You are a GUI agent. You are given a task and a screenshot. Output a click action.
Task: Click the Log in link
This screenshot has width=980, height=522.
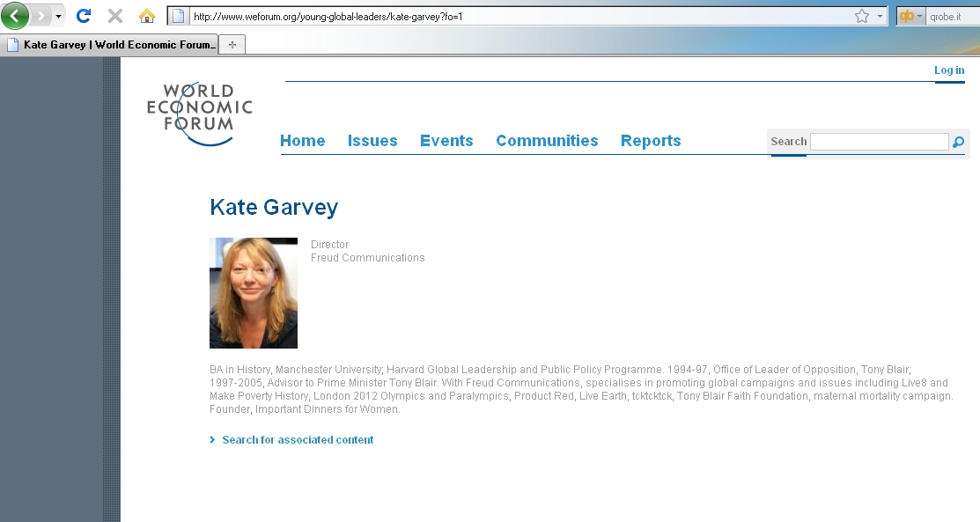coord(949,70)
